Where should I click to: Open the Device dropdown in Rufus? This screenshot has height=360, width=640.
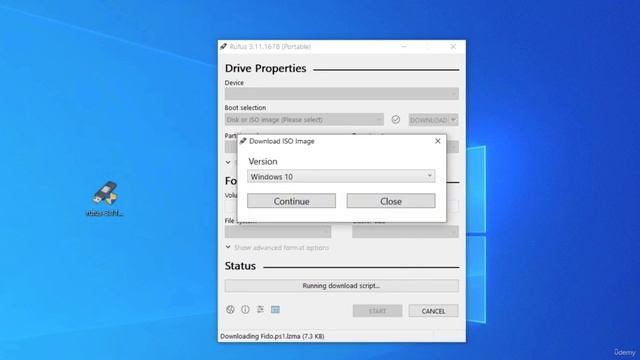(x=342, y=93)
